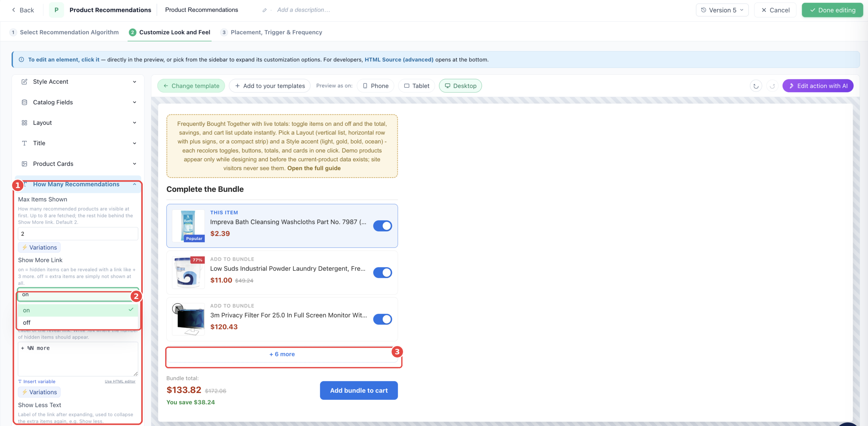Click the Product Cards image icon
This screenshot has height=426, width=868.
(24, 164)
